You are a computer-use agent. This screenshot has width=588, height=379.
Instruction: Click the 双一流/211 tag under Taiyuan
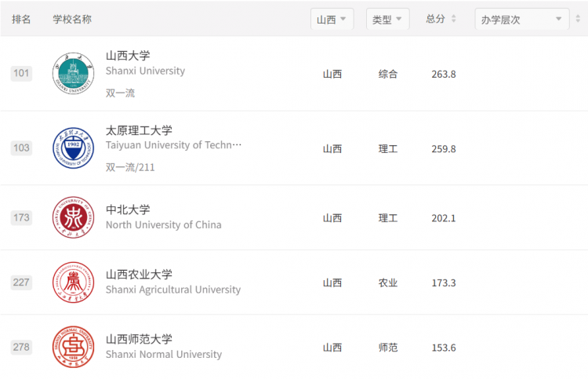click(x=130, y=167)
